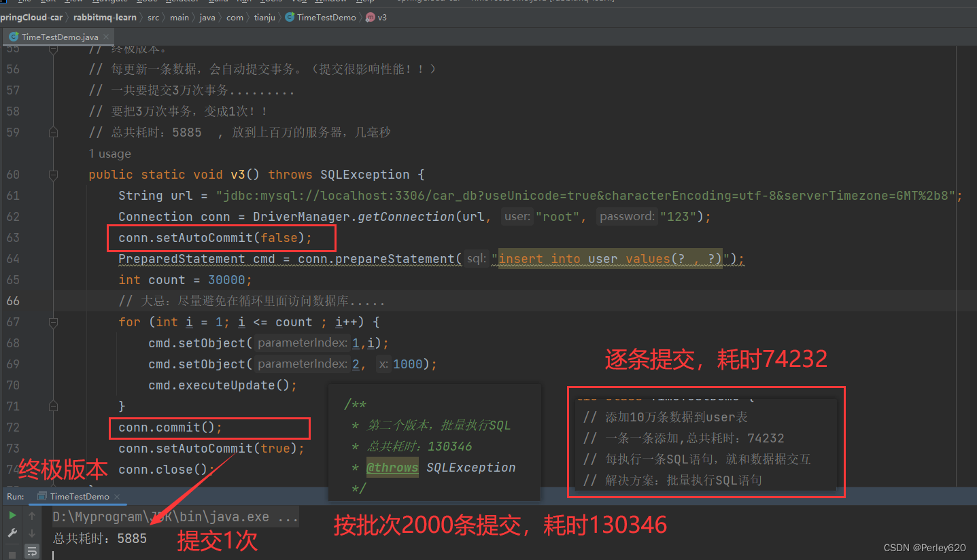The width and height of the screenshot is (977, 560).
Task: Click line number 66 in gutter
Action: point(13,301)
